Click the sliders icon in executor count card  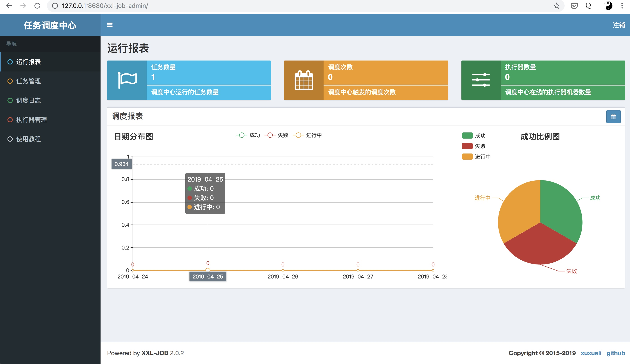coord(481,80)
